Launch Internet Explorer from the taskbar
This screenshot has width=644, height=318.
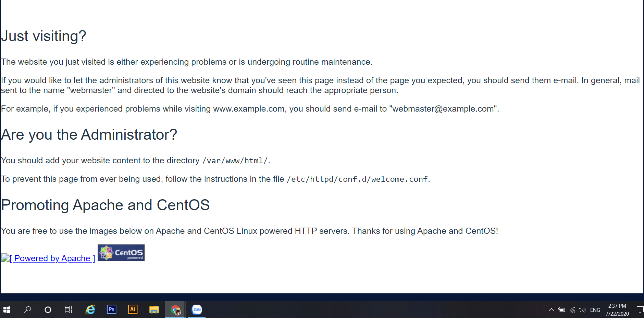(x=90, y=310)
